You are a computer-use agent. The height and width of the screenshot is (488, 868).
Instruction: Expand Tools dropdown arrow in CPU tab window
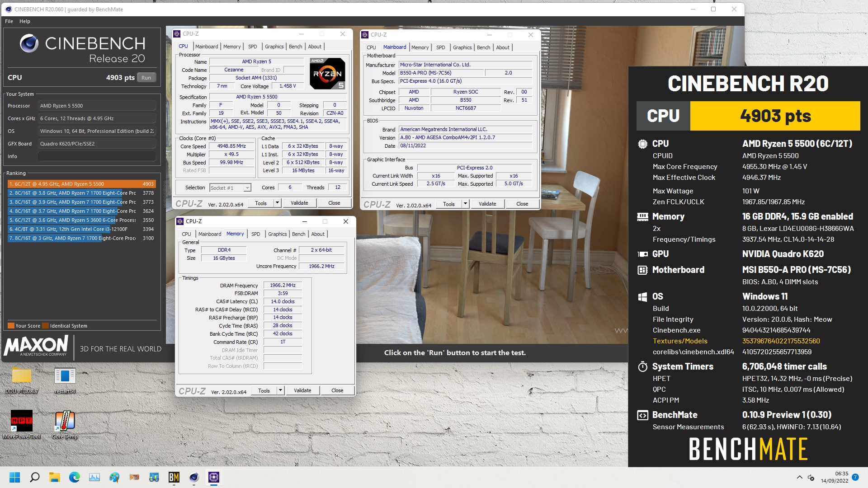pyautogui.click(x=277, y=203)
